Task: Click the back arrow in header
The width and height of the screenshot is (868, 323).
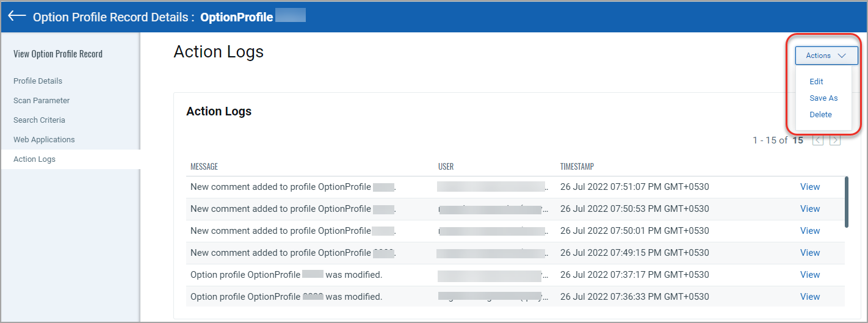Action: tap(17, 16)
